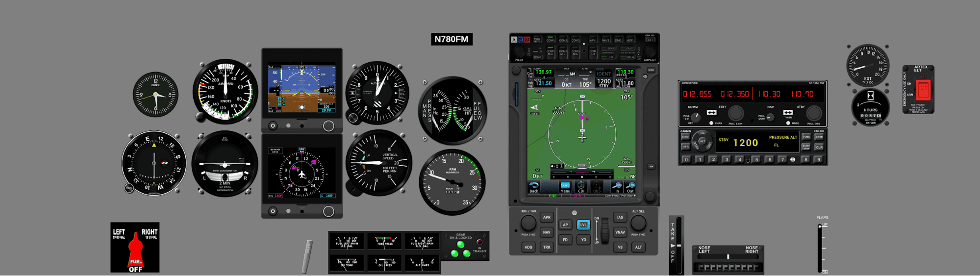The image size is (980, 276).
Task: Click the COMM standby frequency tuning knob
Action: (735, 113)
